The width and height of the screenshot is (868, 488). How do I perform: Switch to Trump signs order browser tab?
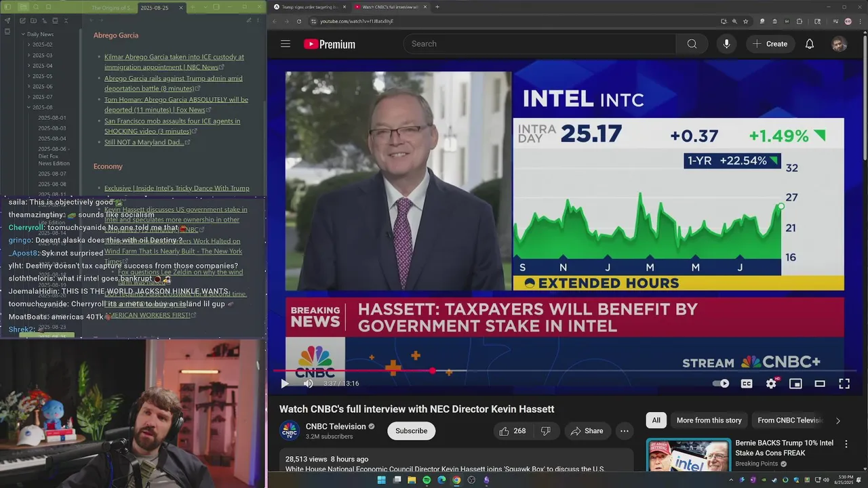coord(309,7)
